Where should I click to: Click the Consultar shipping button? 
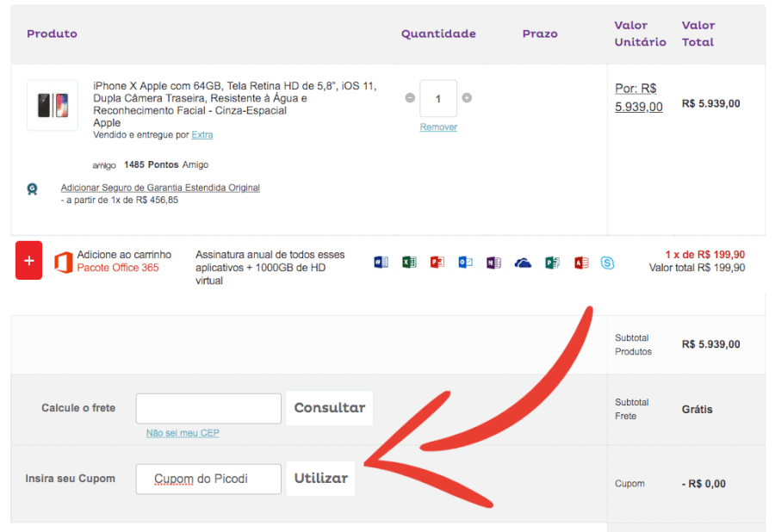(330, 408)
